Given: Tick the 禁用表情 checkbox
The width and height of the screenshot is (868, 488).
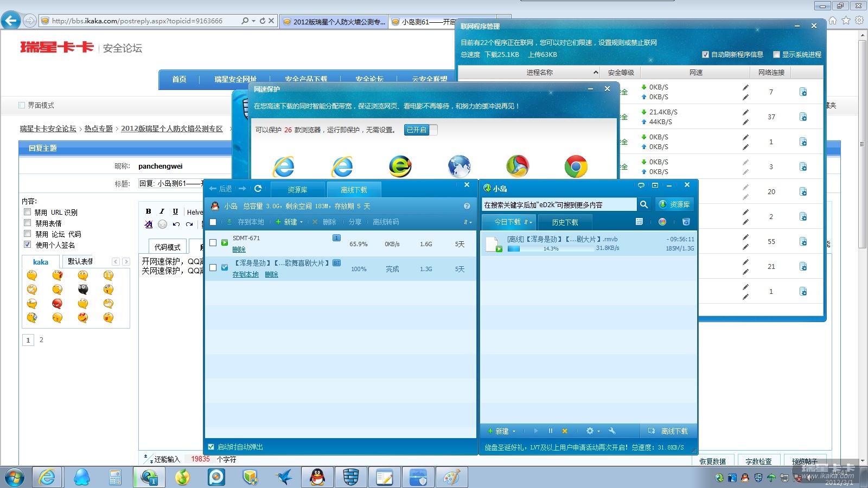Looking at the screenshot, I should 28,223.
